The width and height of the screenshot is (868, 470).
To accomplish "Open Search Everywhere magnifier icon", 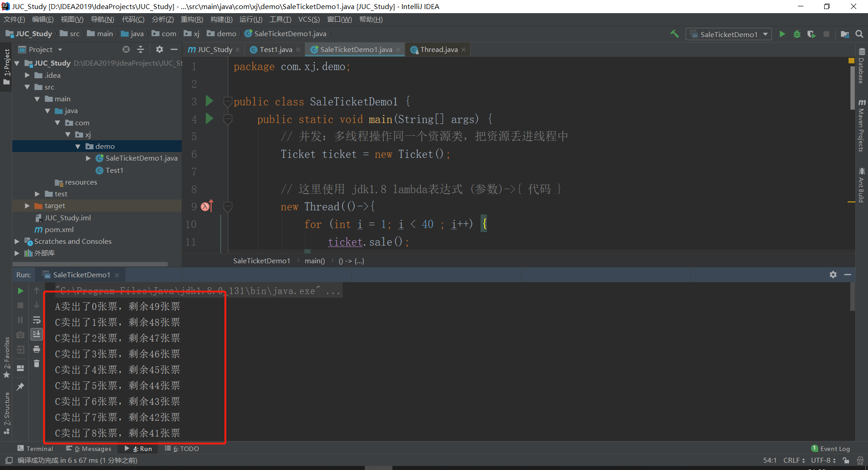I will point(859,34).
